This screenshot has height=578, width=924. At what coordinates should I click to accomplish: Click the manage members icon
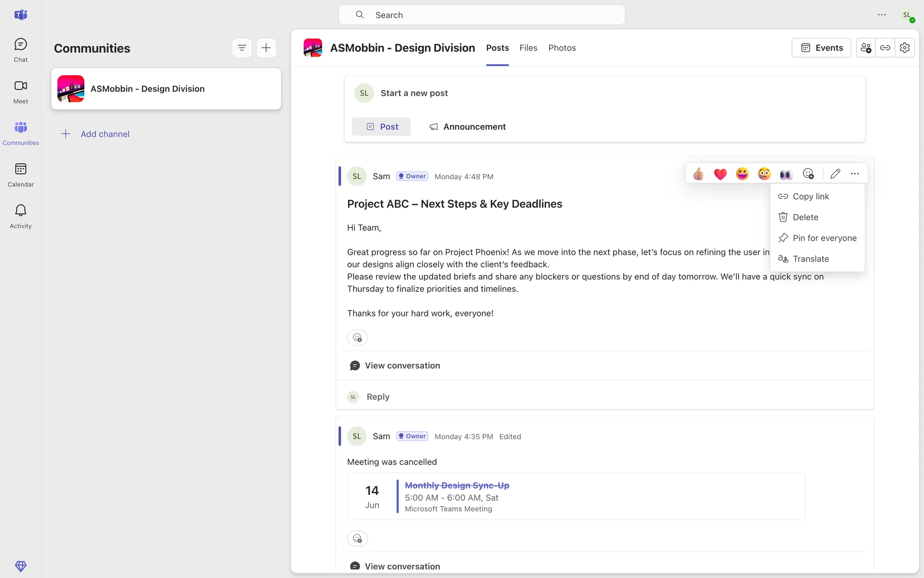[865, 48]
